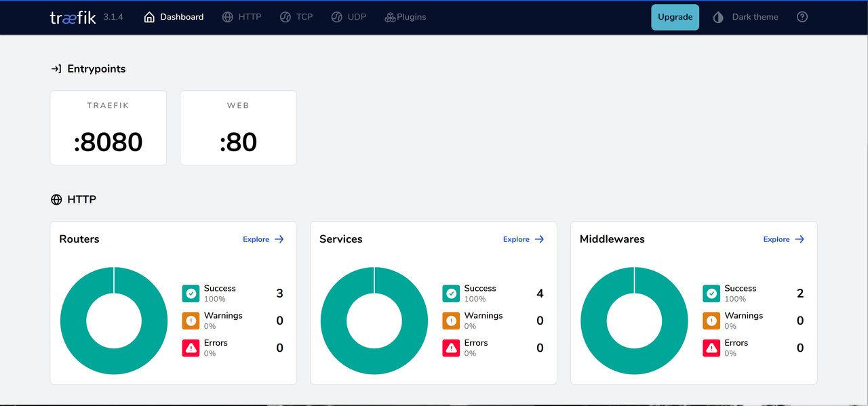Open the Plugins page

pyautogui.click(x=405, y=17)
